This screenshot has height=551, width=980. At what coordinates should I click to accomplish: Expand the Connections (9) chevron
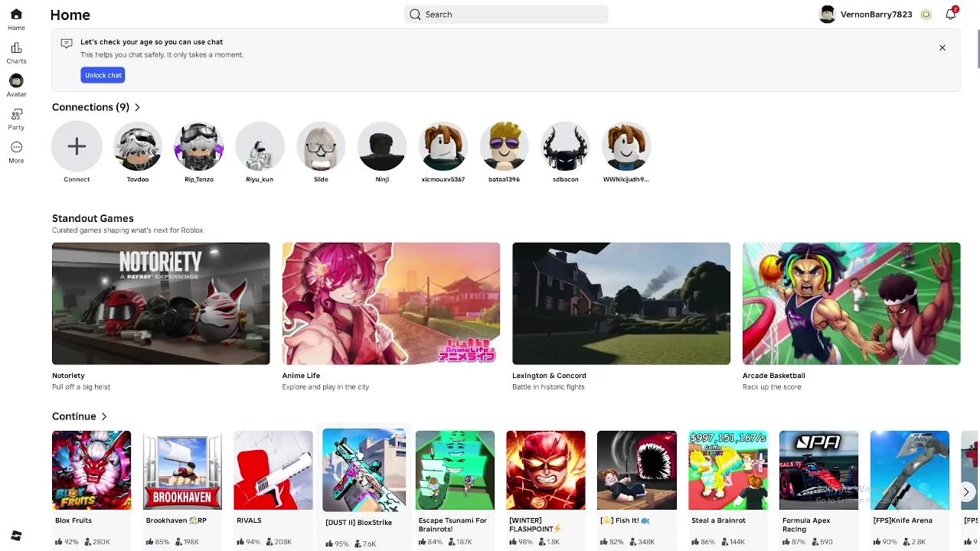(137, 107)
